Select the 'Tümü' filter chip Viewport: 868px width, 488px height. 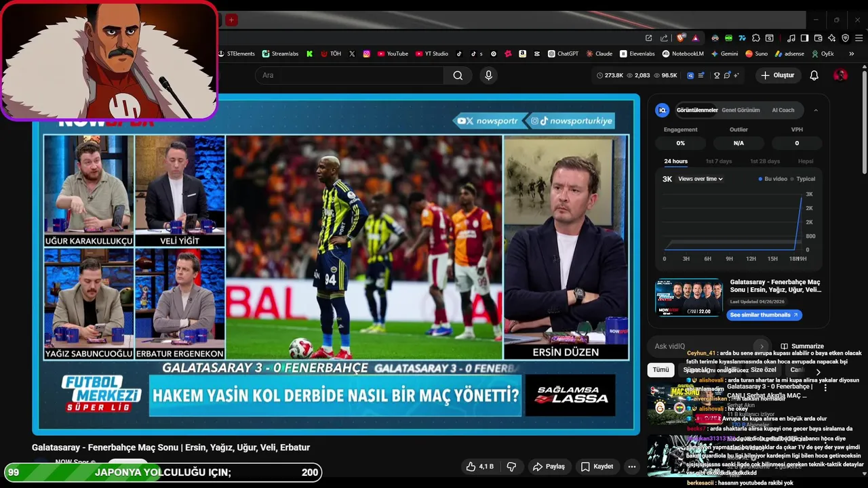click(660, 369)
